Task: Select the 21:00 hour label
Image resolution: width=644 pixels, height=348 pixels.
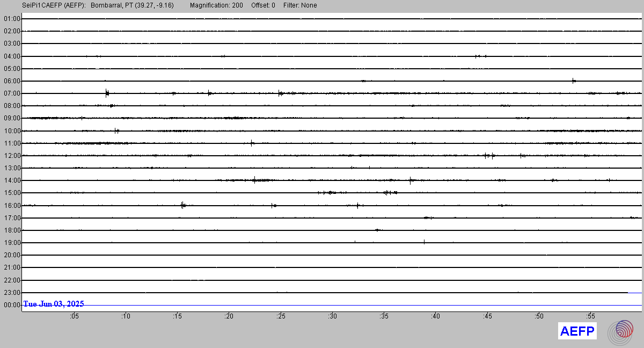Action: click(x=12, y=267)
